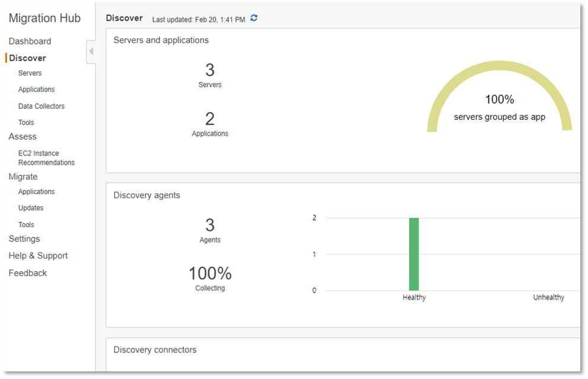The width and height of the screenshot is (588, 379).
Task: Go to Data Collectors
Action: (41, 106)
